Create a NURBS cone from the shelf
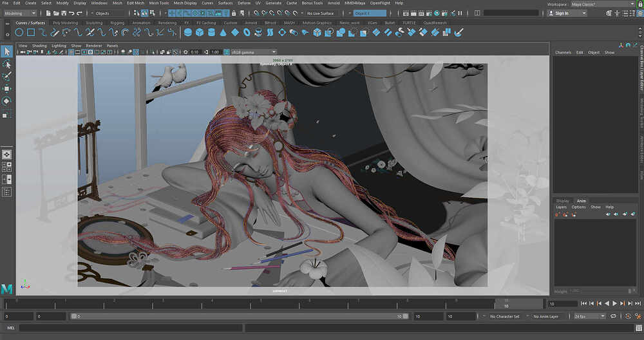 pyautogui.click(x=223, y=32)
